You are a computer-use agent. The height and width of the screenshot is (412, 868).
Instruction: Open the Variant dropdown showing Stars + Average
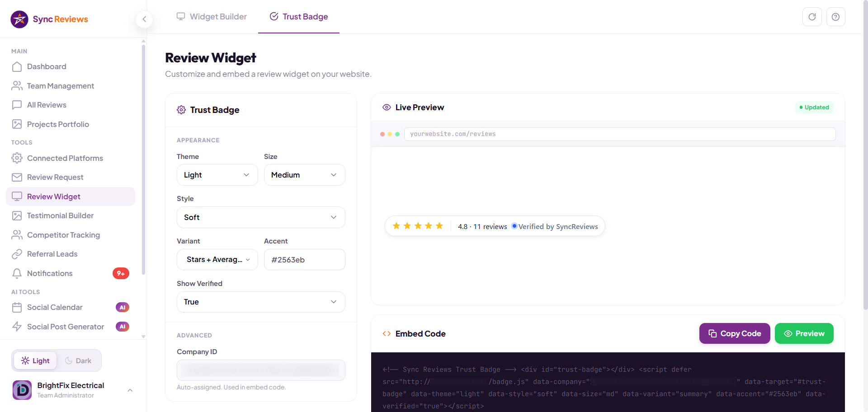(217, 259)
